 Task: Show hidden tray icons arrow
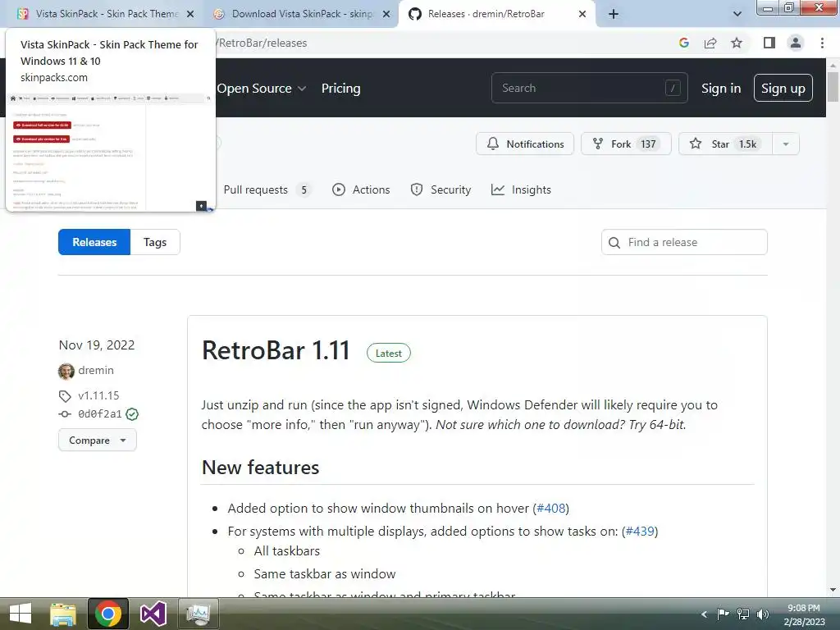[704, 614]
